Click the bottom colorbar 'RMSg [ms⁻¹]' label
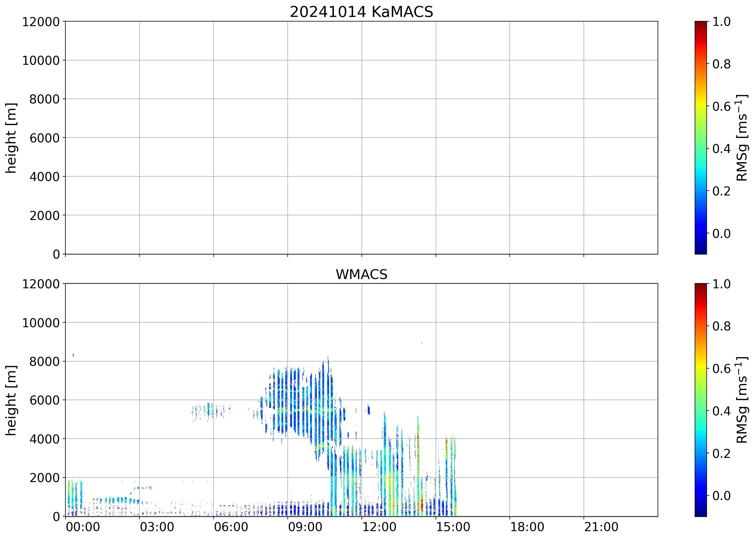The image size is (756, 539). pos(742,400)
